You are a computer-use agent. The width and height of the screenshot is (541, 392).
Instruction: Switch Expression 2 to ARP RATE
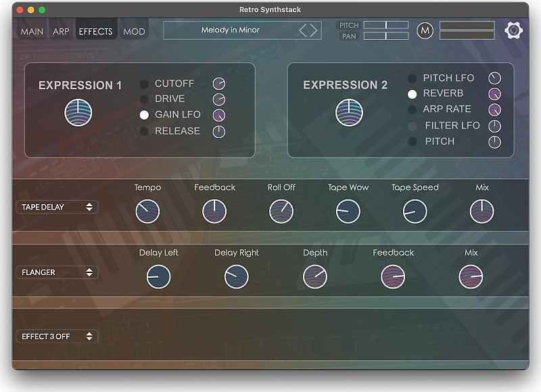413,109
